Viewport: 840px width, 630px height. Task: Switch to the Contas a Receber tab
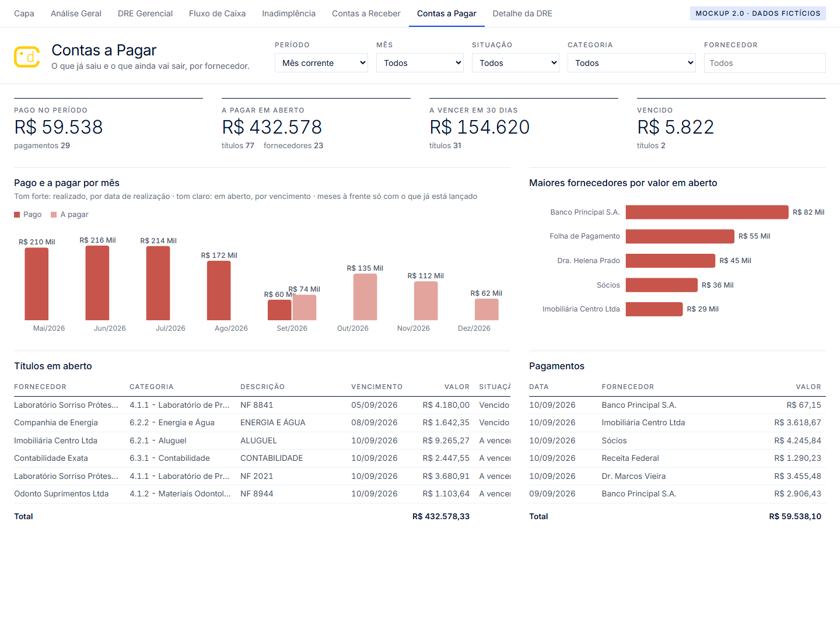[366, 13]
